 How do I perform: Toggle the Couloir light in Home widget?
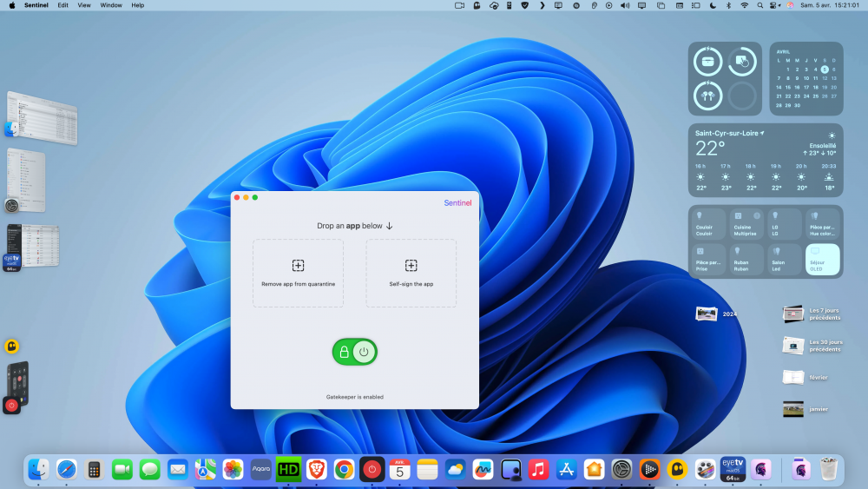(708, 224)
